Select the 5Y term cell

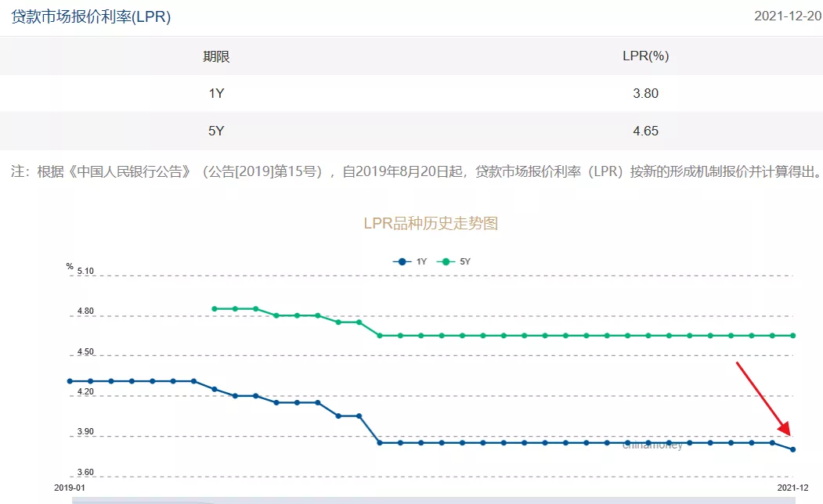(216, 131)
